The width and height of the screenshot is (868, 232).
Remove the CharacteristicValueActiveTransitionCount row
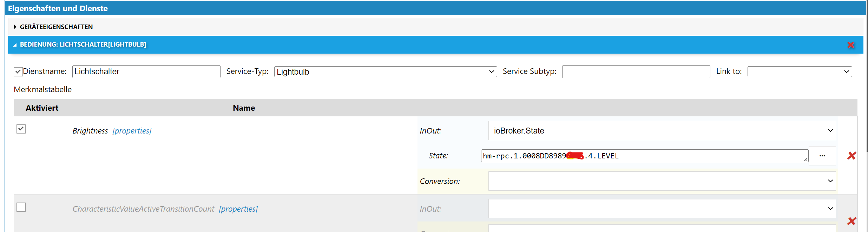pos(851,221)
